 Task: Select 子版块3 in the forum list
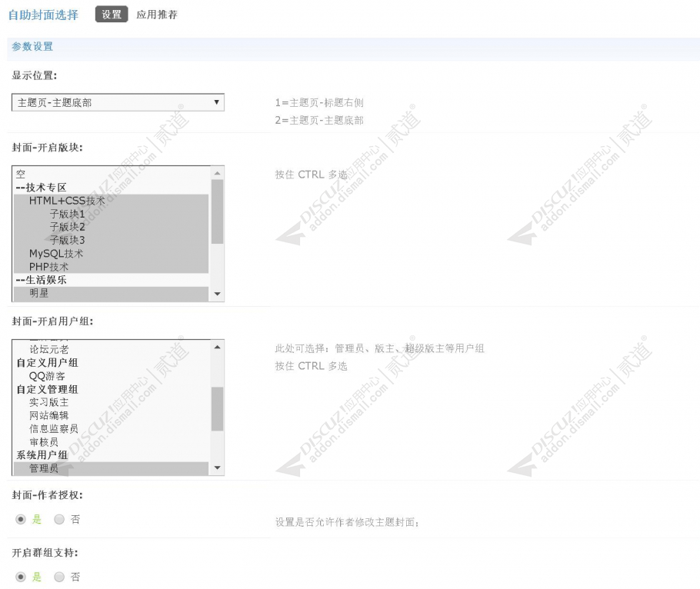(x=112, y=240)
